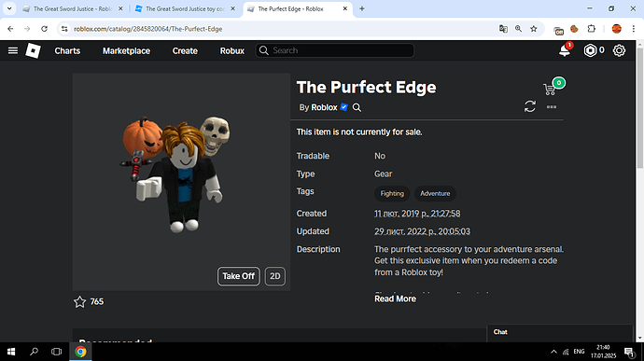
Task: Show hidden system tray icons
Action: (x=553, y=352)
